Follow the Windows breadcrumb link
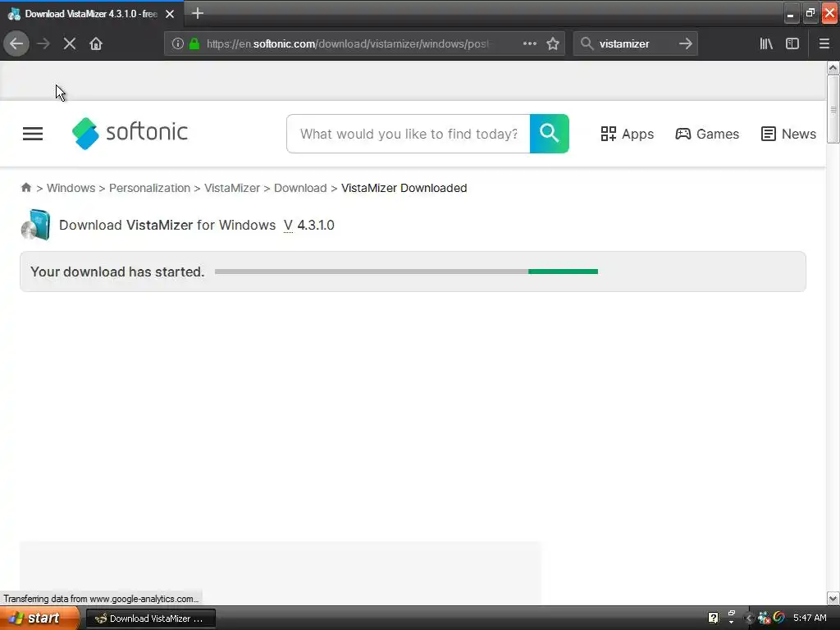 pyautogui.click(x=71, y=188)
